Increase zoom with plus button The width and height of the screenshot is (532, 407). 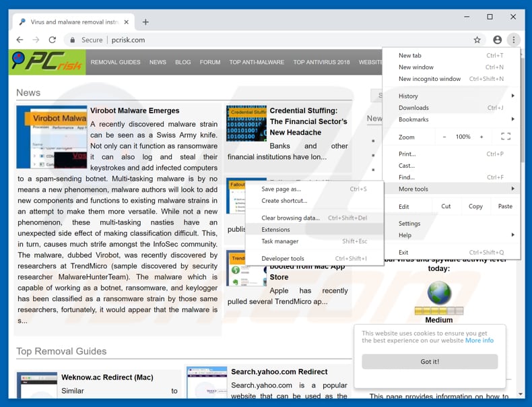[x=481, y=137]
